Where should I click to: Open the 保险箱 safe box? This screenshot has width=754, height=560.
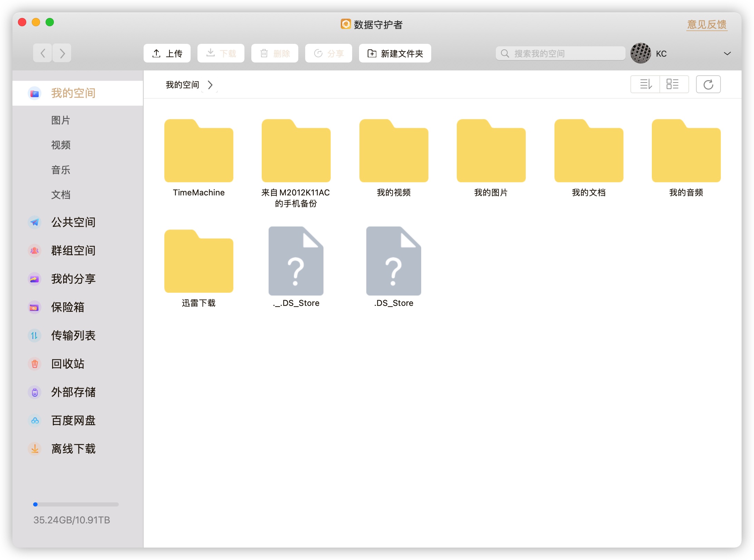67,307
